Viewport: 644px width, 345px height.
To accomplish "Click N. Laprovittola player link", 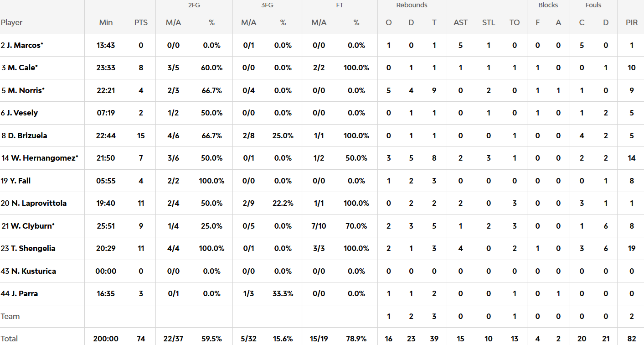I will coord(38,203).
